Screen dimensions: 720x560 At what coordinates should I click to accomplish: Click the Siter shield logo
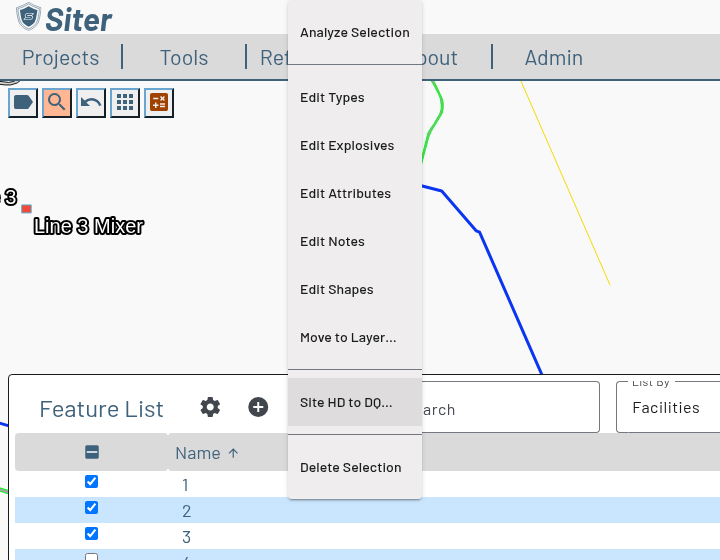[28, 17]
